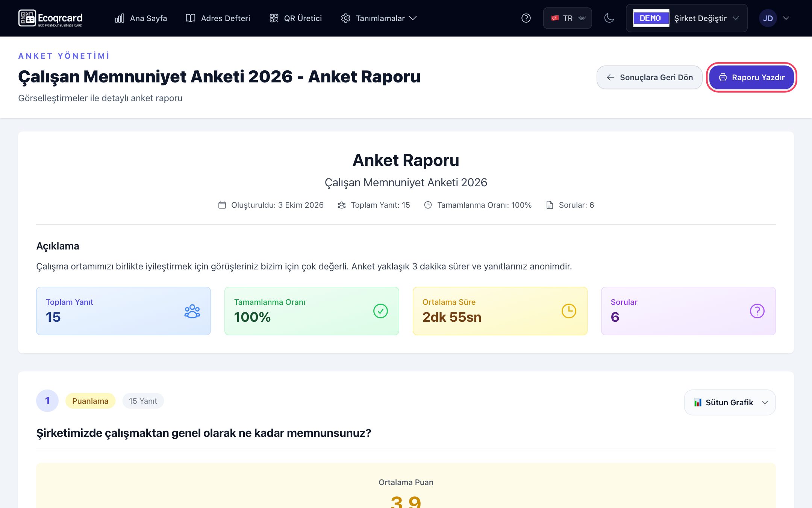Image resolution: width=812 pixels, height=508 pixels.
Task: Click the yellow clock icon in Ortalama Süre card
Action: [x=569, y=311]
